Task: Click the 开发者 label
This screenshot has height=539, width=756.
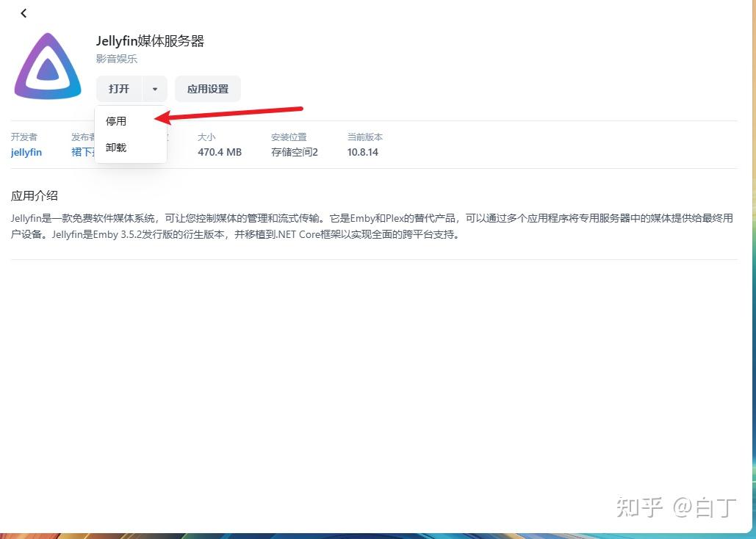Action: click(x=24, y=137)
